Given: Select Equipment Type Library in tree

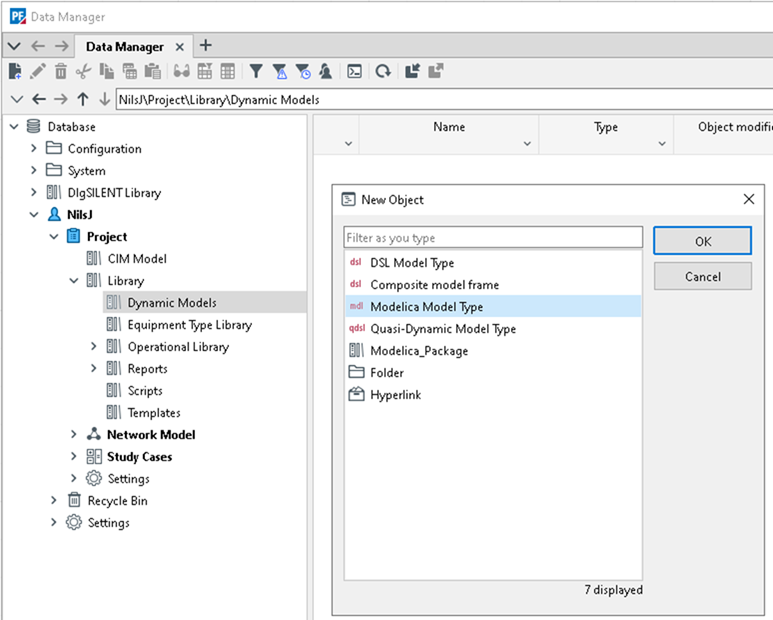Looking at the screenshot, I should click(189, 325).
